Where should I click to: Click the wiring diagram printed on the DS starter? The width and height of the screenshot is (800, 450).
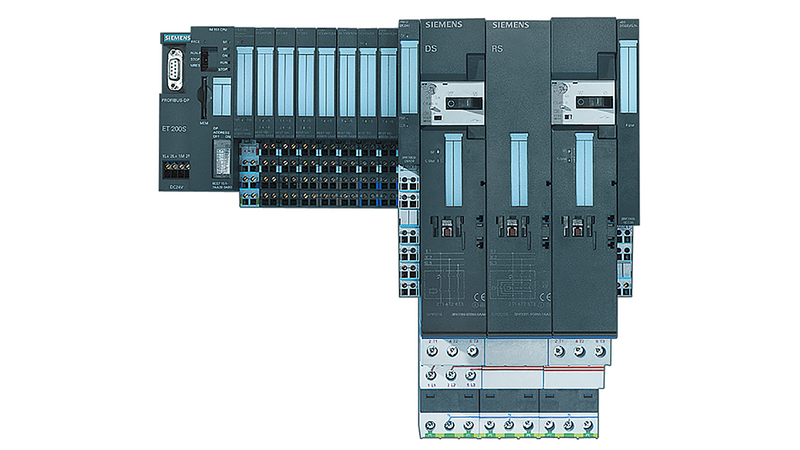click(443, 276)
